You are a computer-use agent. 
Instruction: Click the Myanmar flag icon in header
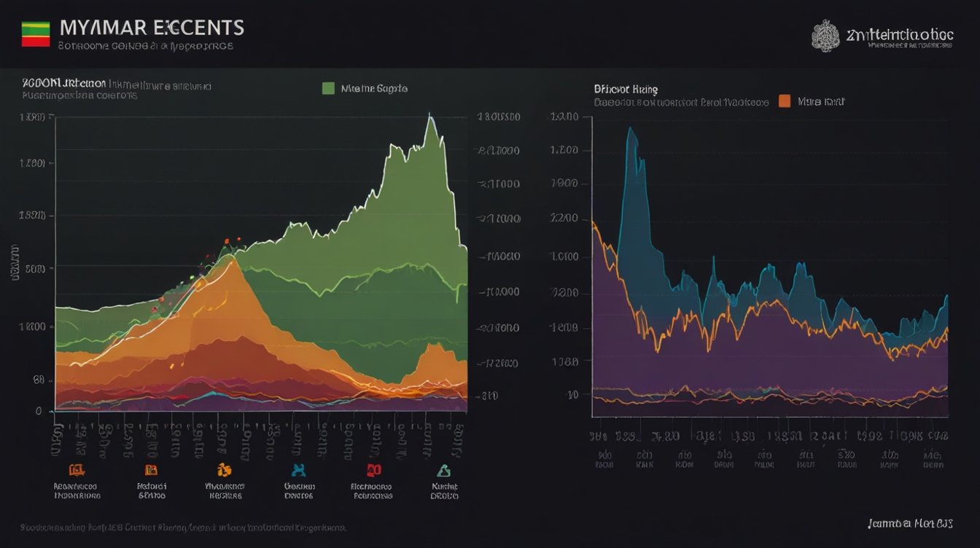pos(36,34)
